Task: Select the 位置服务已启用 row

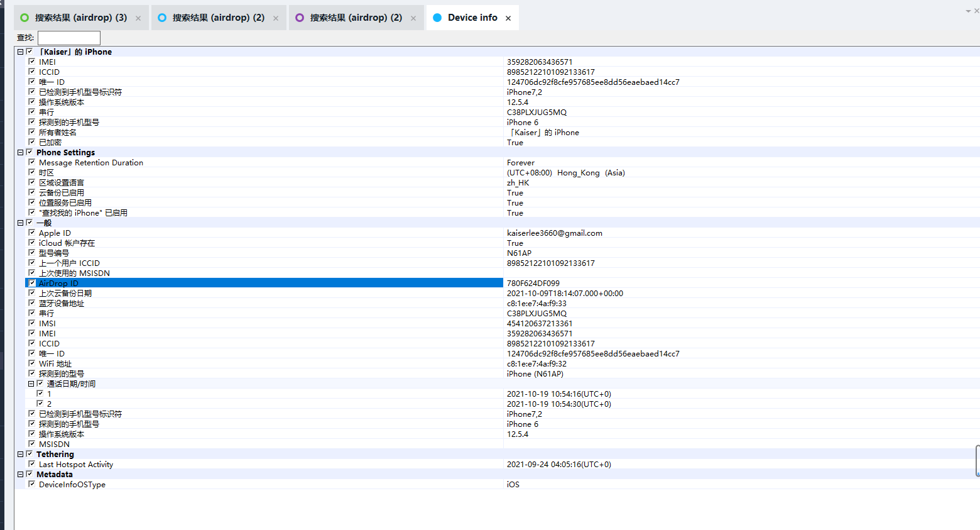Action: tap(503, 202)
